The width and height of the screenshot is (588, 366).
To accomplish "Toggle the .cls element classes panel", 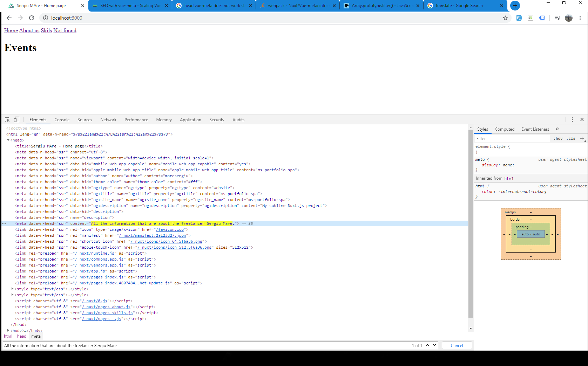I will pos(571,138).
